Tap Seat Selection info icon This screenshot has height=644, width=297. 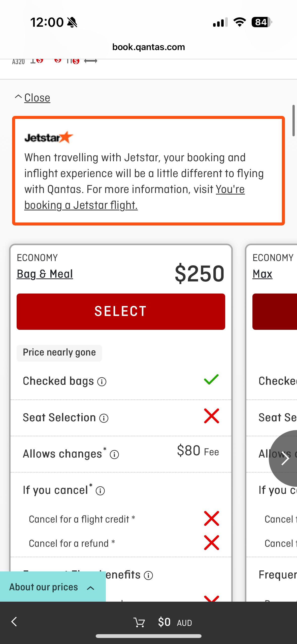click(104, 418)
